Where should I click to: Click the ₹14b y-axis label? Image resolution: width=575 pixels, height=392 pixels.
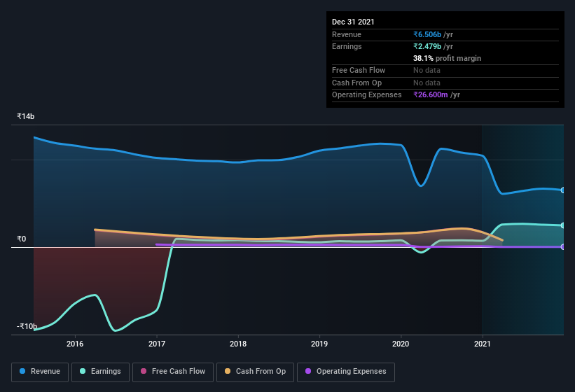[x=25, y=116]
